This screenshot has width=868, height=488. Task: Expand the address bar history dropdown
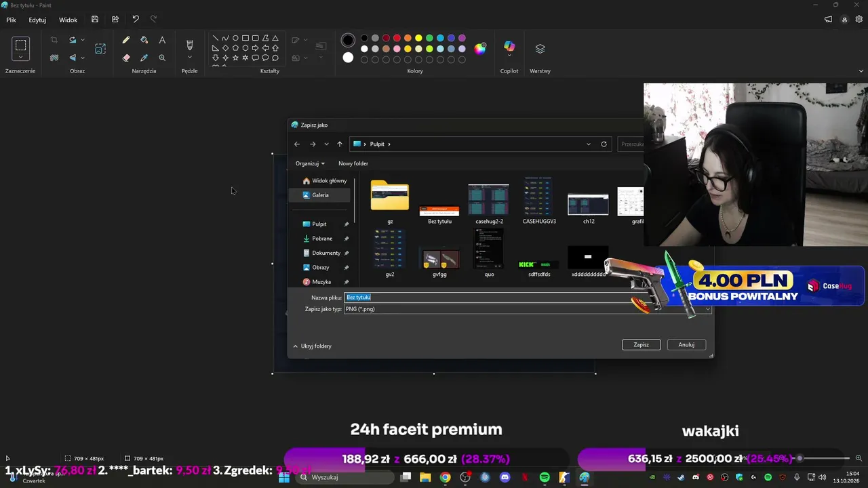588,144
